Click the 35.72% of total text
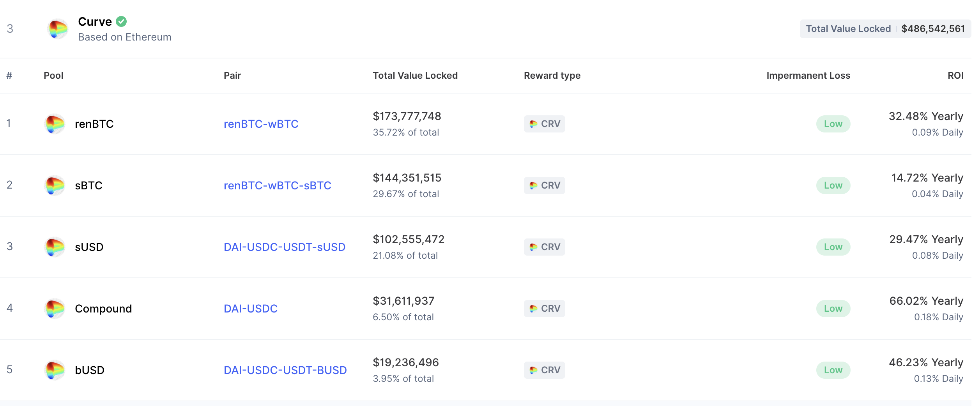980x406 pixels. click(406, 132)
